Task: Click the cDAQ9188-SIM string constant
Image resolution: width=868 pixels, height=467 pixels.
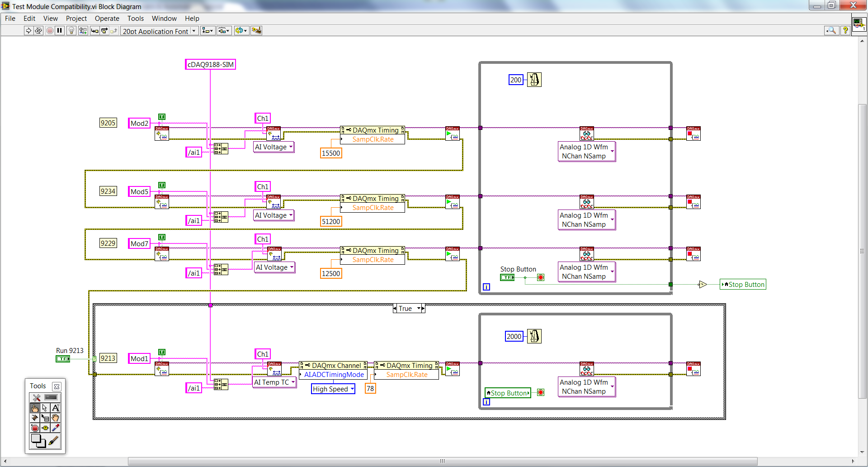Action: click(x=211, y=64)
